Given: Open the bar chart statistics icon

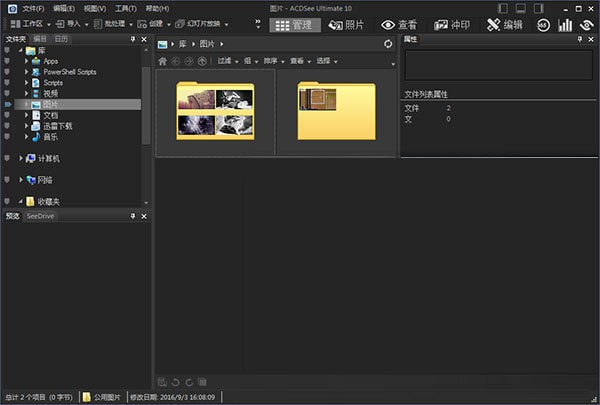Looking at the screenshot, I should [x=565, y=24].
